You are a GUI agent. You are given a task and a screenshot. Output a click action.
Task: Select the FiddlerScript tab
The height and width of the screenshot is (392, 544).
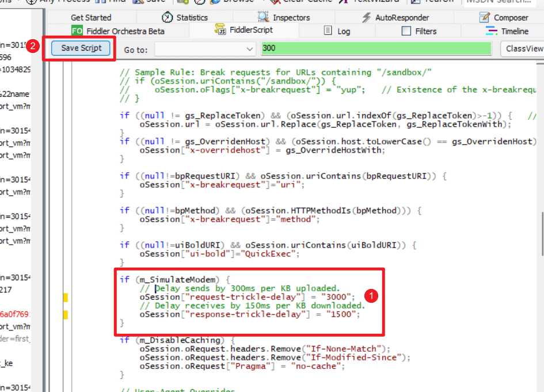click(x=244, y=30)
